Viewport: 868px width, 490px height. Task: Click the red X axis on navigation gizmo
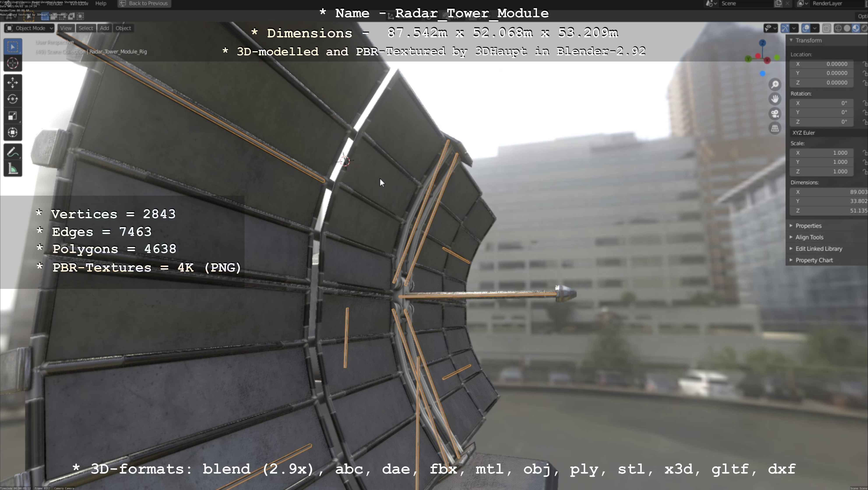pos(767,61)
